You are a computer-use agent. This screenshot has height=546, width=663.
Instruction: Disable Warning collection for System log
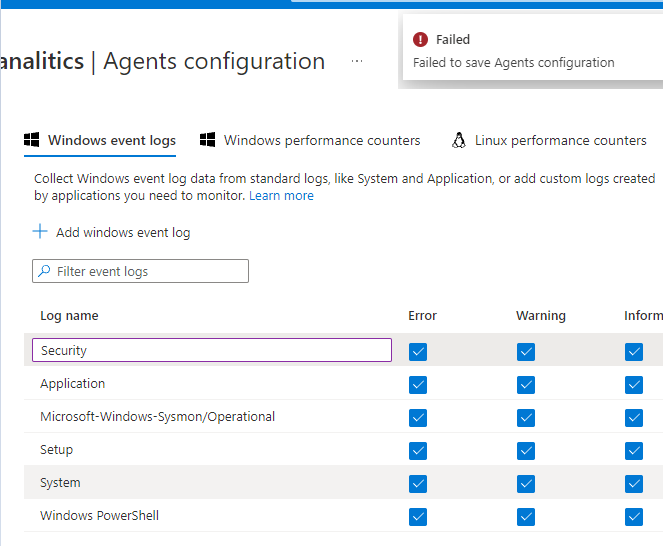pos(526,484)
